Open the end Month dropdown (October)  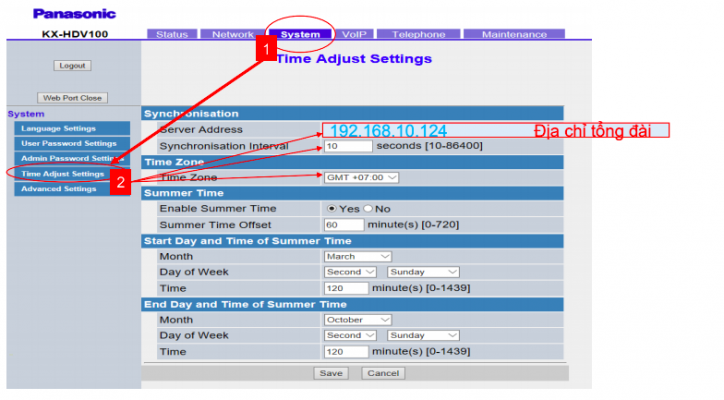pos(351,320)
